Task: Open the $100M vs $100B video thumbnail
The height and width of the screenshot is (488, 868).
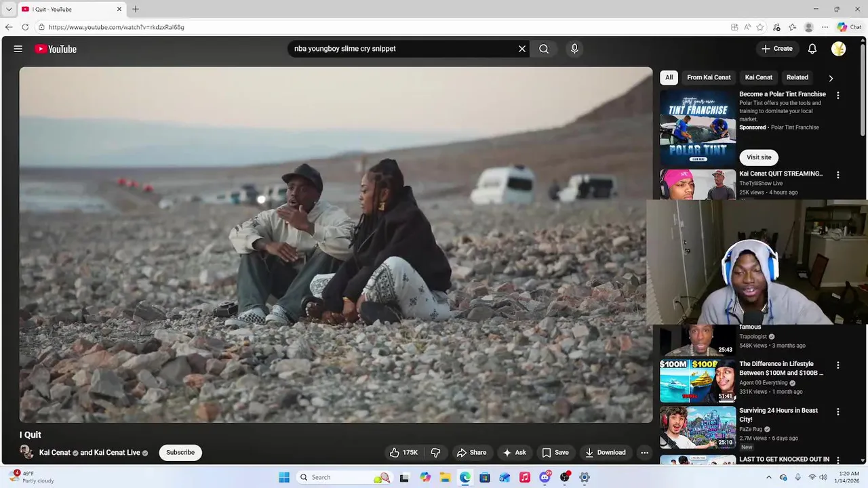Action: (x=698, y=381)
